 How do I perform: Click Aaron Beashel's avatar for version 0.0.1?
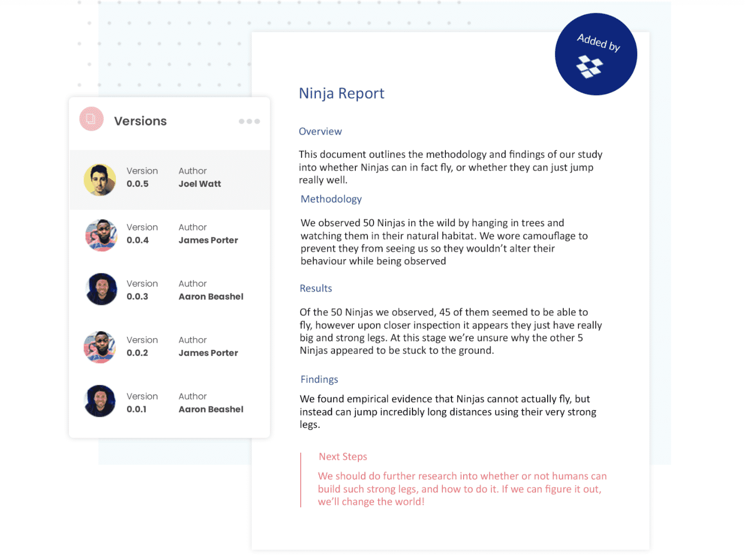pos(100,402)
